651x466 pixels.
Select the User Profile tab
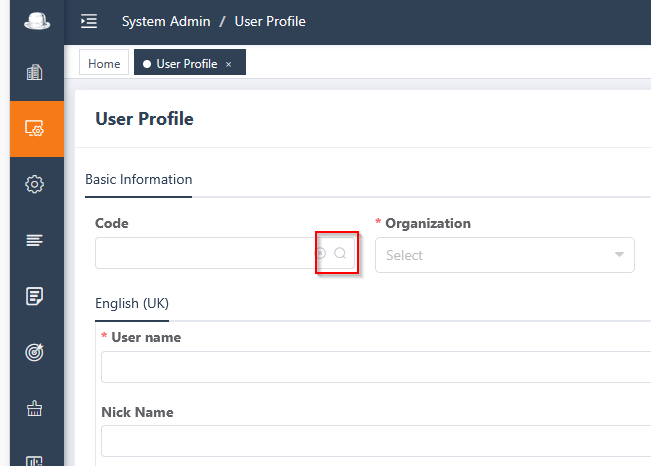click(186, 63)
